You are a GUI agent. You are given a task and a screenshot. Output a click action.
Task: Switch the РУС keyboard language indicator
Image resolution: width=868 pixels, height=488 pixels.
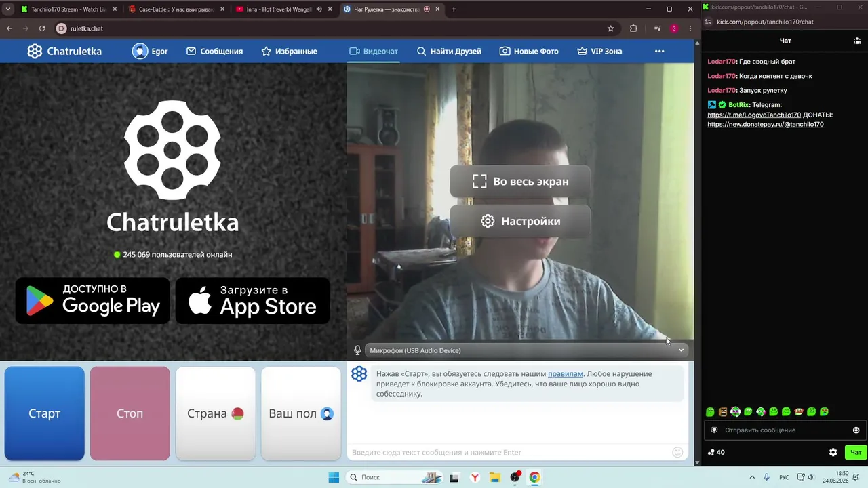[784, 477]
